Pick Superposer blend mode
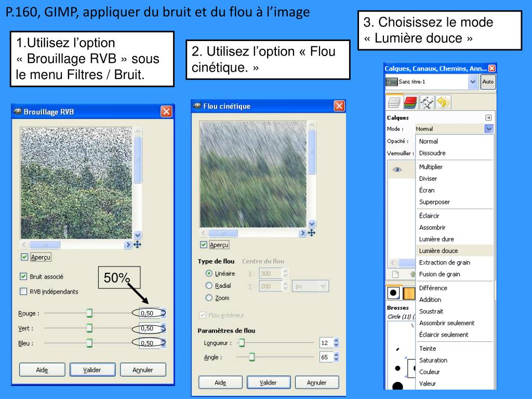This screenshot has width=532, height=399. click(455, 202)
